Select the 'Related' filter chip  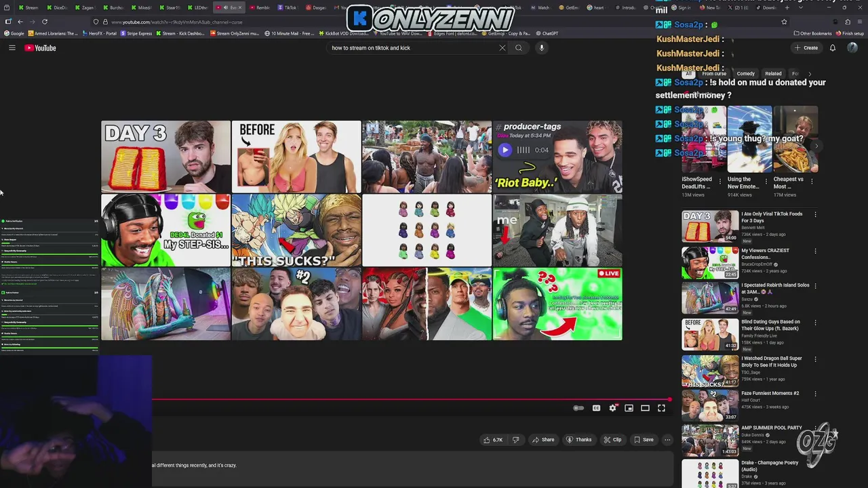pos(773,74)
